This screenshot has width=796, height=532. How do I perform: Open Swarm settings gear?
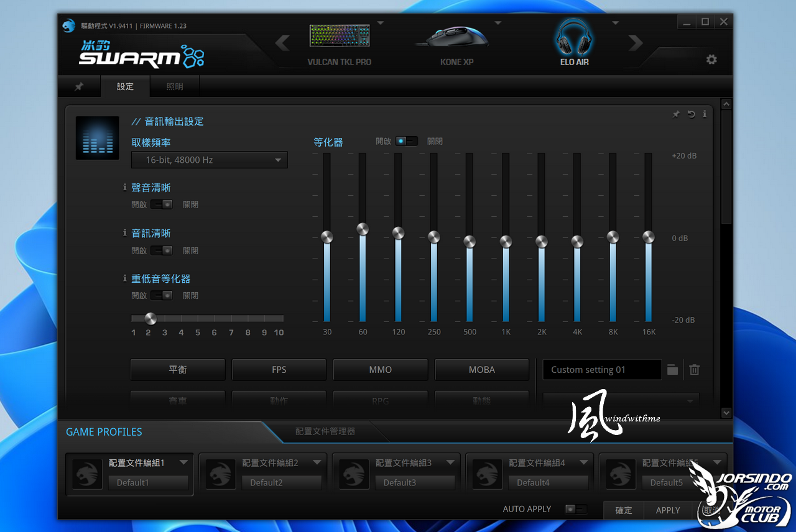[x=711, y=60]
